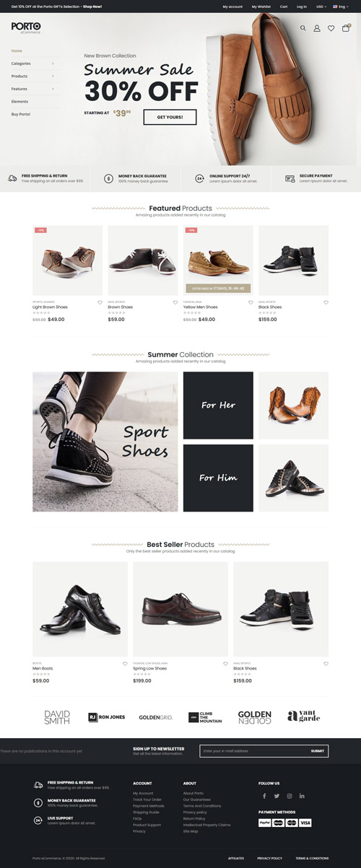
Task: Open the Instagram icon in footer
Action: click(290, 796)
